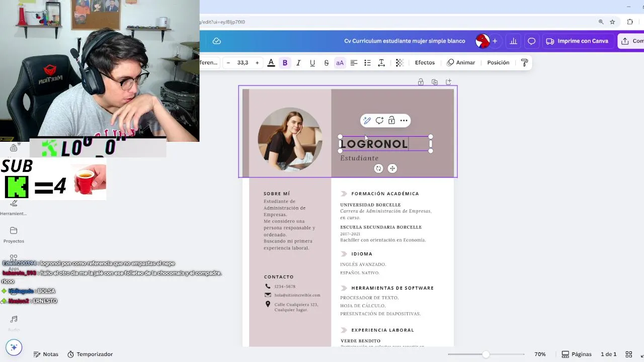The image size is (644, 362).
Task: Click the LOGRONOL heading text
Action: [374, 144]
